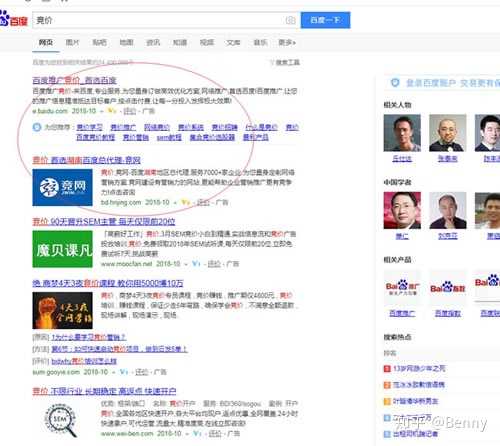Viewport: 500px width, 446px height.
Task: Switch to the 地图 tab
Action: pos(126,42)
